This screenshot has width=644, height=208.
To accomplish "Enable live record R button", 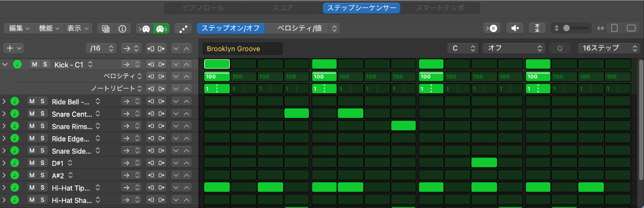I will tap(492, 28).
